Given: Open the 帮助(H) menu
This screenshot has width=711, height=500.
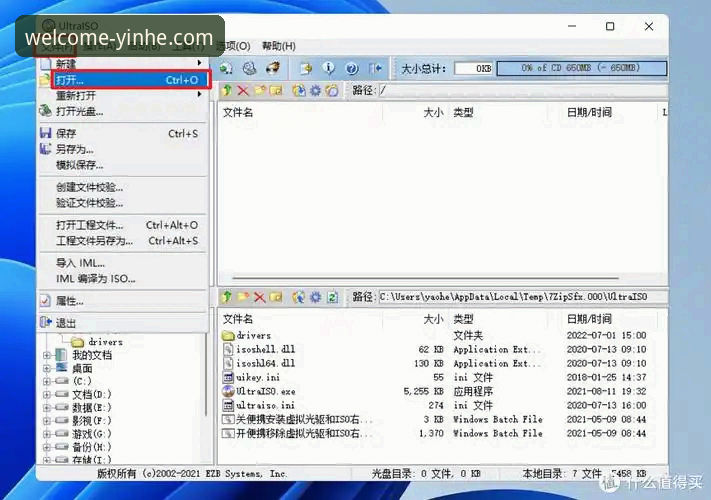Looking at the screenshot, I should pyautogui.click(x=278, y=46).
